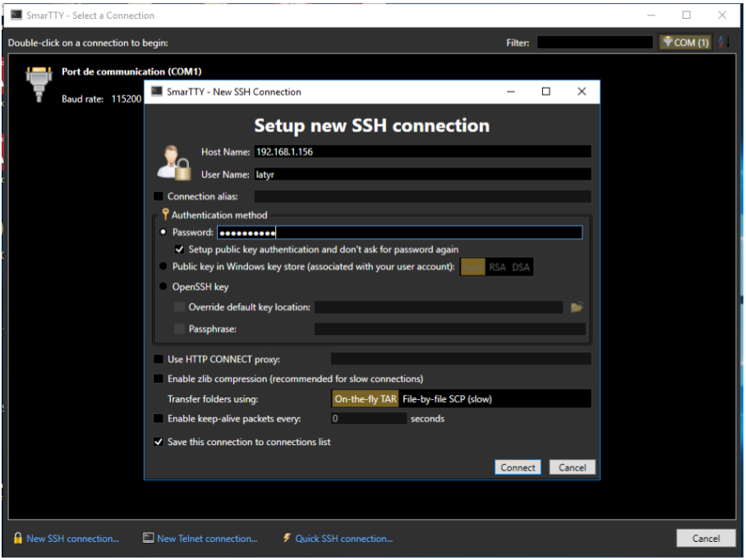Cancel the new SSH connection dialog
Screen dimensions: 746x560
[572, 466]
